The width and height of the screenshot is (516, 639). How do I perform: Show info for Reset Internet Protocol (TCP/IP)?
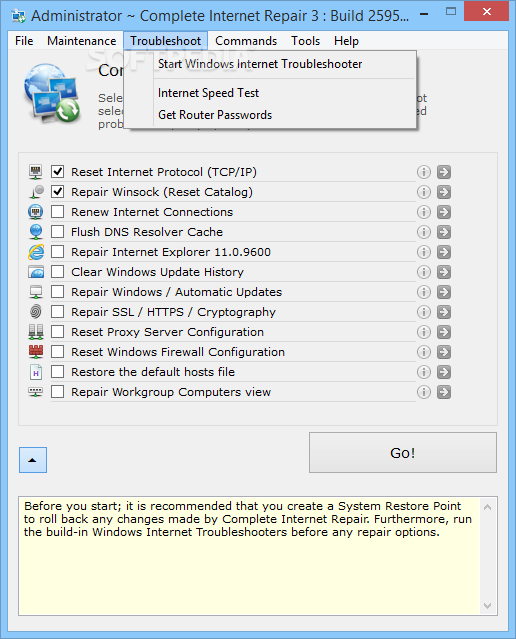(x=423, y=172)
